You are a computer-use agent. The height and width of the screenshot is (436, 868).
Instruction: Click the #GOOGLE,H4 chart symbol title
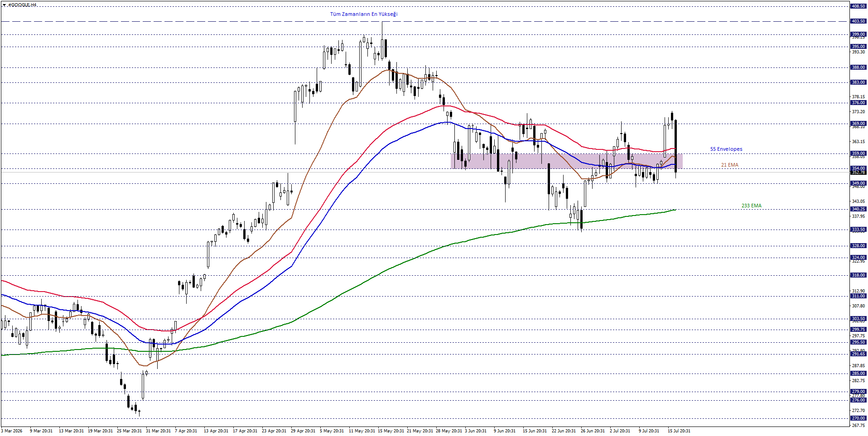tap(22, 5)
